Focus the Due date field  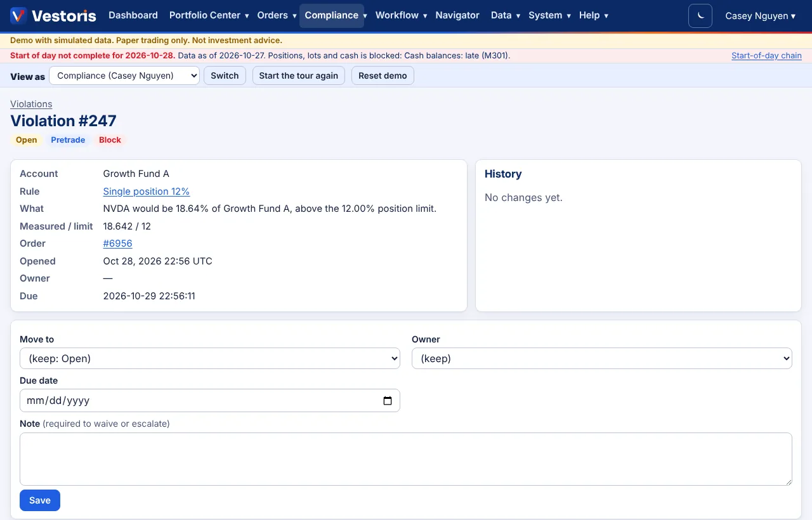[x=210, y=401]
